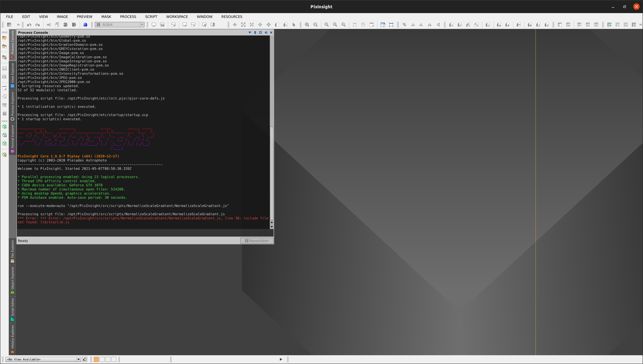Toggle the view selector side button at bottom
643x364 pixels.
click(85, 359)
